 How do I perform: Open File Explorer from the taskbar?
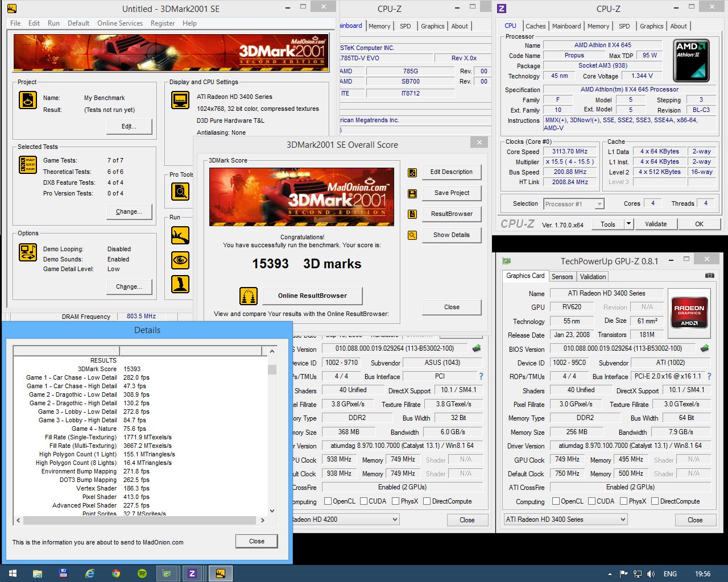tap(38, 573)
